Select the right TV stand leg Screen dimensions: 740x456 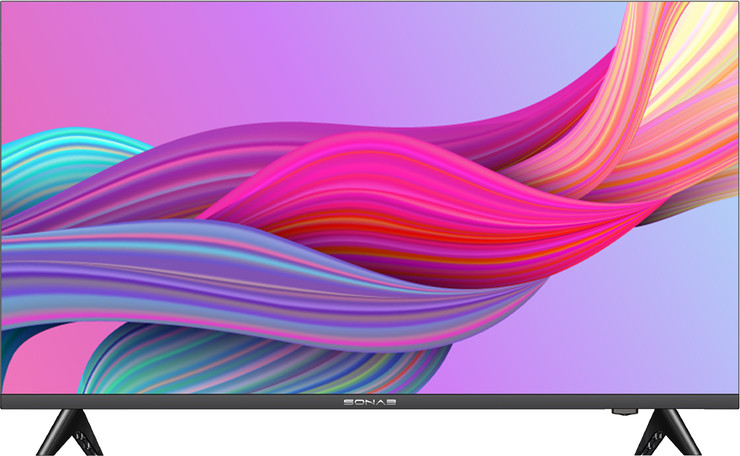coord(661,431)
